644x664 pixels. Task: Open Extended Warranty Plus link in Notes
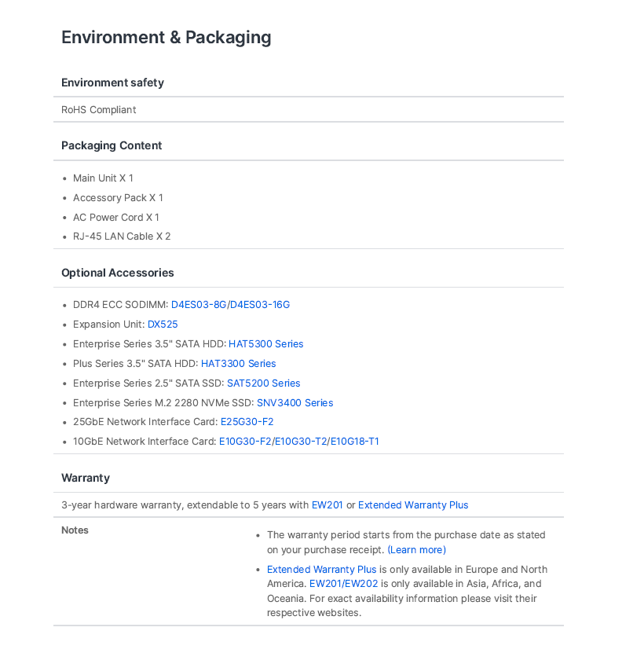point(321,570)
